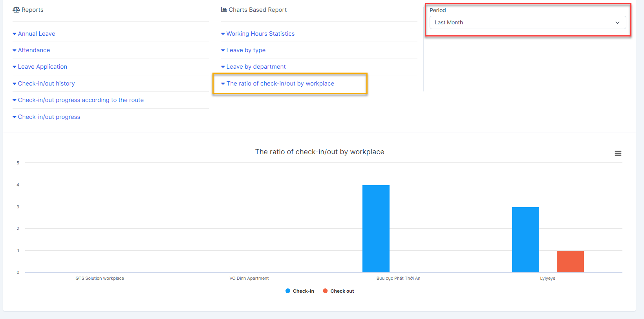The image size is (644, 319).
Task: Show Working Hours Statistics chart
Action: [260, 34]
